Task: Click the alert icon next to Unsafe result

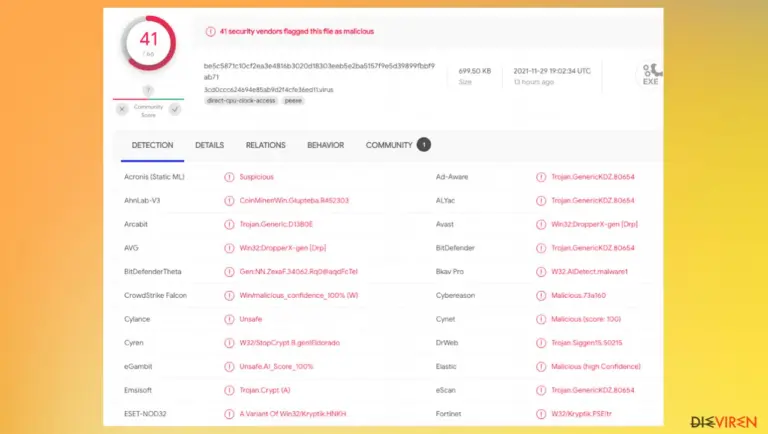Action: point(229,319)
